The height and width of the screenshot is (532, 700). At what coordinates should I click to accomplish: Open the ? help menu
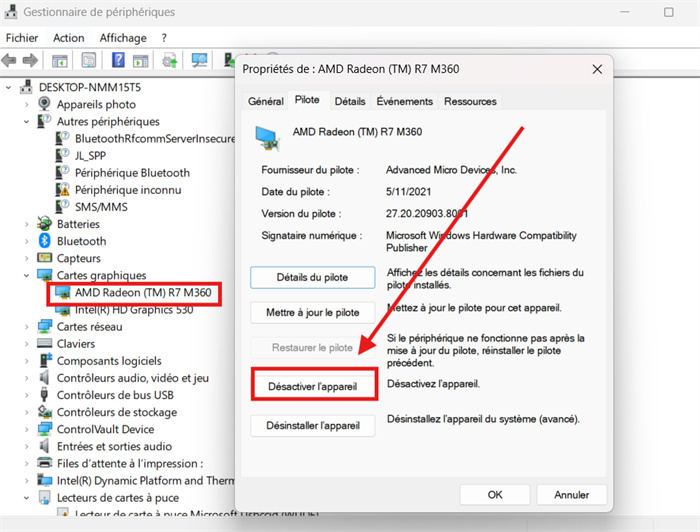pyautogui.click(x=164, y=38)
